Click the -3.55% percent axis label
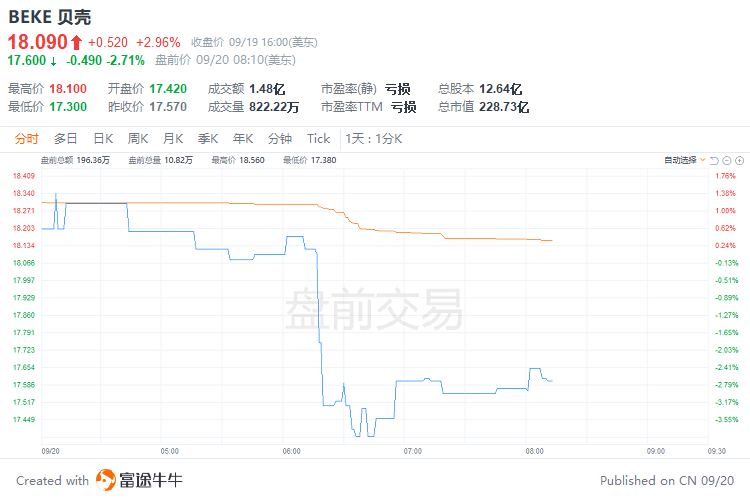The width and height of the screenshot is (750, 501). pyautogui.click(x=727, y=420)
